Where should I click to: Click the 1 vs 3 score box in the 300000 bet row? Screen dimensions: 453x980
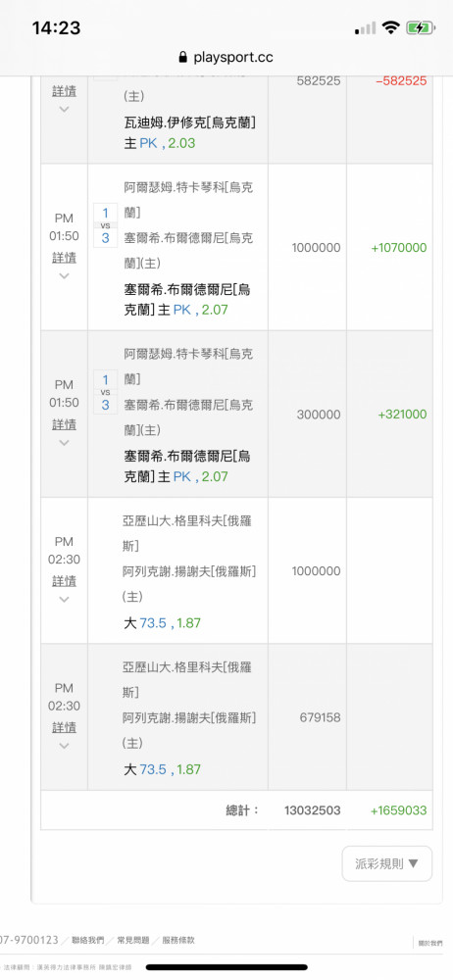click(105, 392)
